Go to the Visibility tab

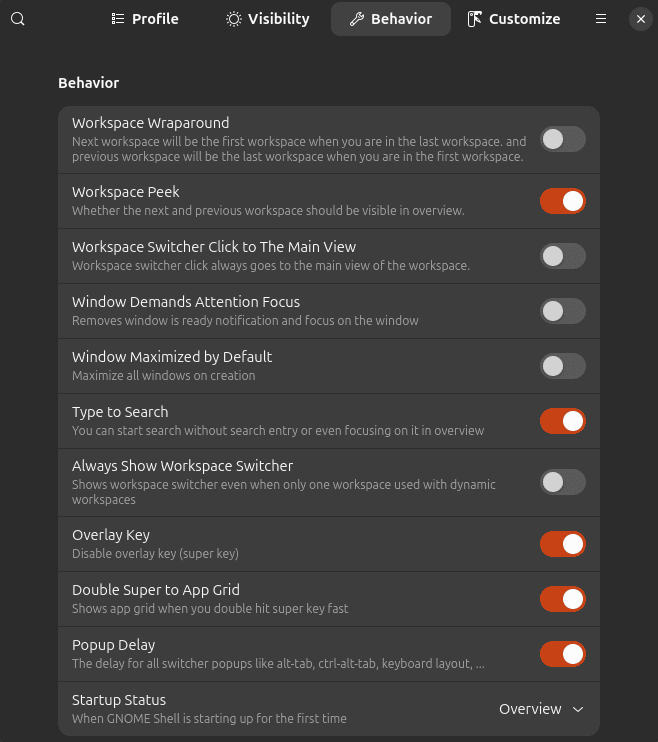point(267,19)
